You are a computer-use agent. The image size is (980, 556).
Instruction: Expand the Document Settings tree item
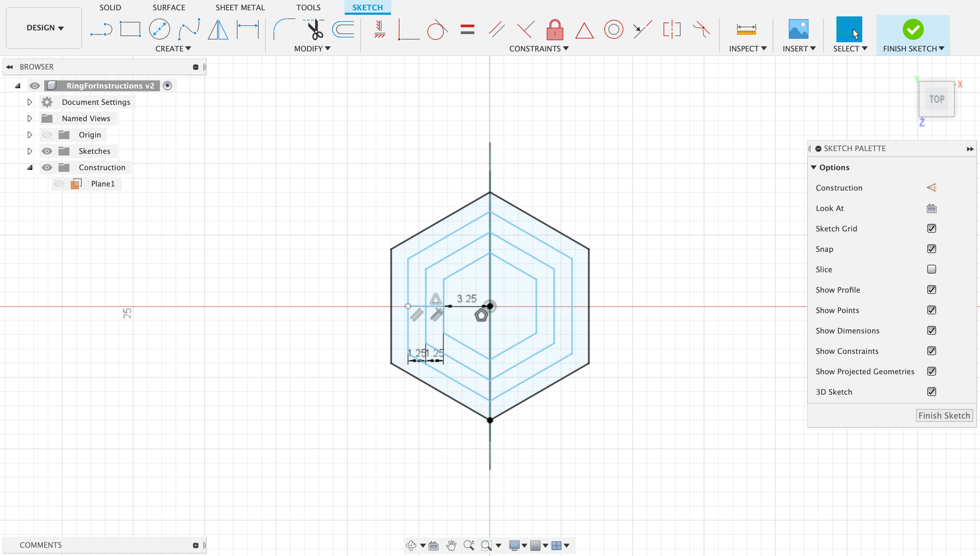(29, 102)
